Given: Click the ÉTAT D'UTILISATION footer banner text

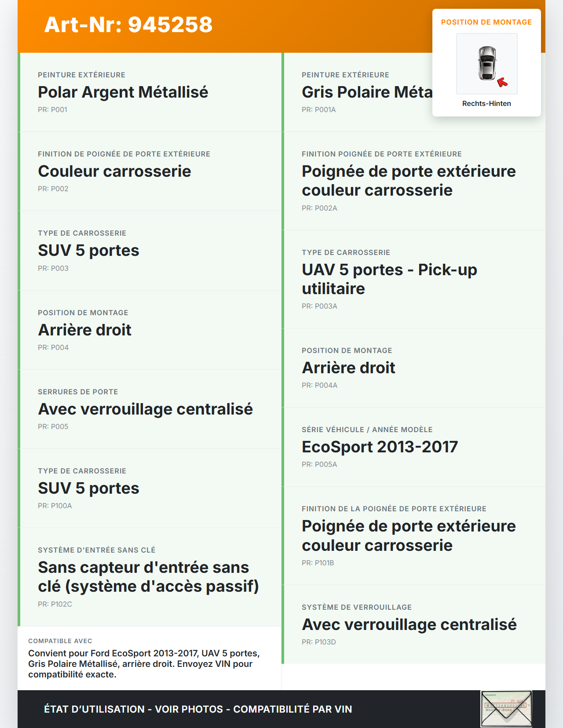Looking at the screenshot, I should click(198, 709).
